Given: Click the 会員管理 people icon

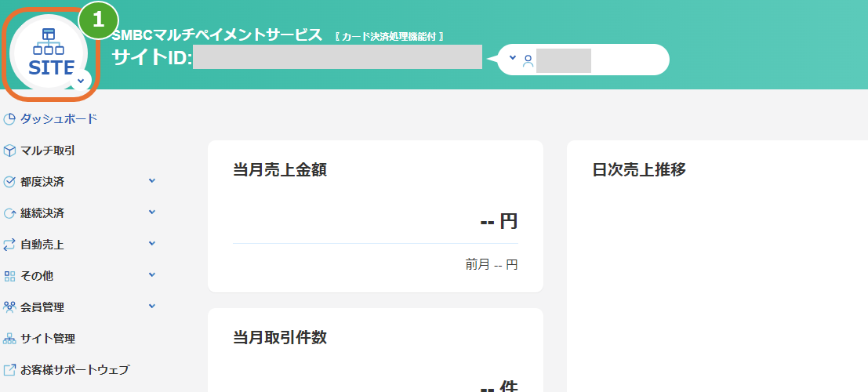Looking at the screenshot, I should tap(9, 307).
